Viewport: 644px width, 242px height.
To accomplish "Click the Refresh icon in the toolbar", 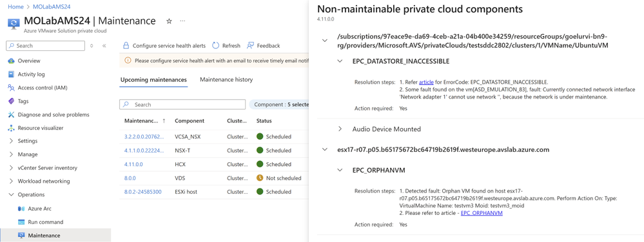I will tap(215, 46).
